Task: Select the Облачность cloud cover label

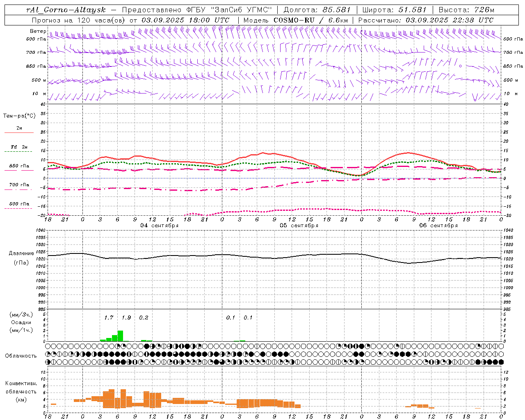Action: pos(21,356)
